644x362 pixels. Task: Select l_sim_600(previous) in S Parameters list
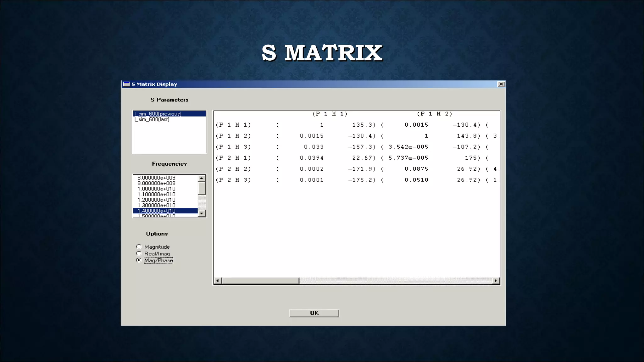click(x=169, y=114)
